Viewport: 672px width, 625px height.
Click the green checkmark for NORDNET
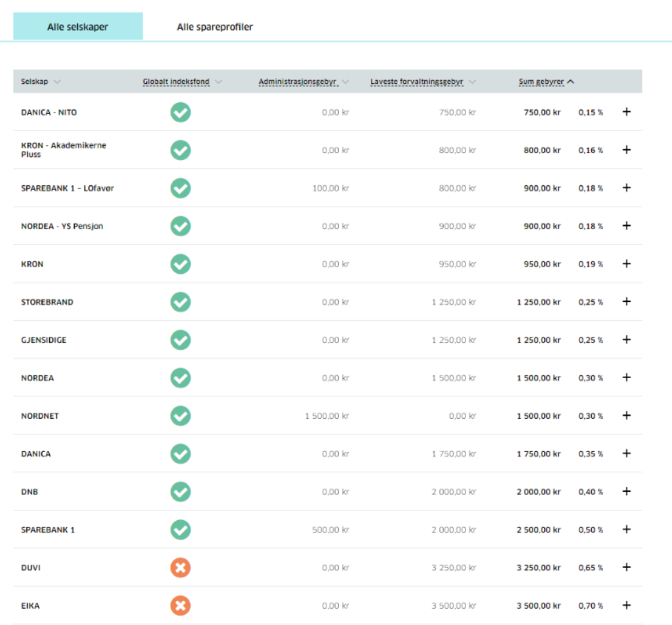[180, 415]
